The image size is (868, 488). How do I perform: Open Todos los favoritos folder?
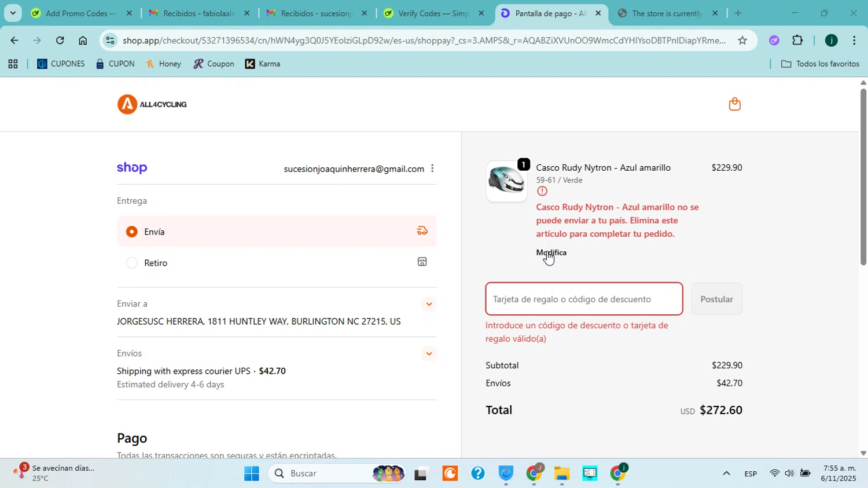(820, 64)
